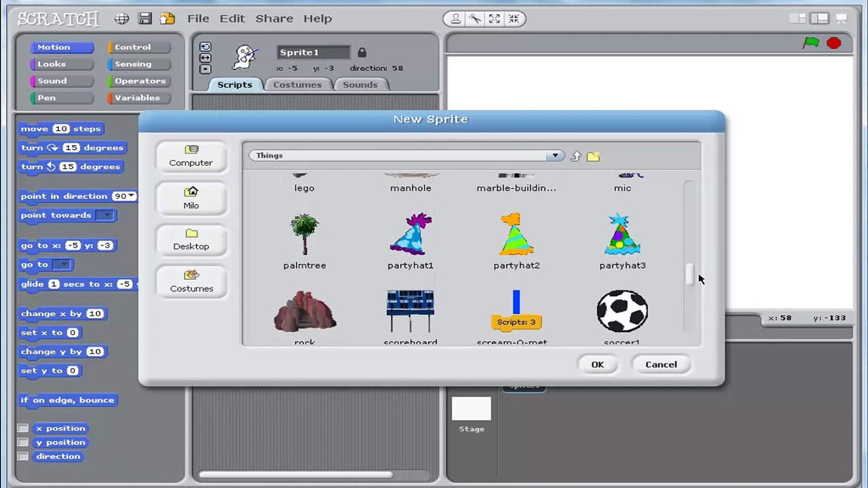Open the point towards dropdown

coord(106,216)
